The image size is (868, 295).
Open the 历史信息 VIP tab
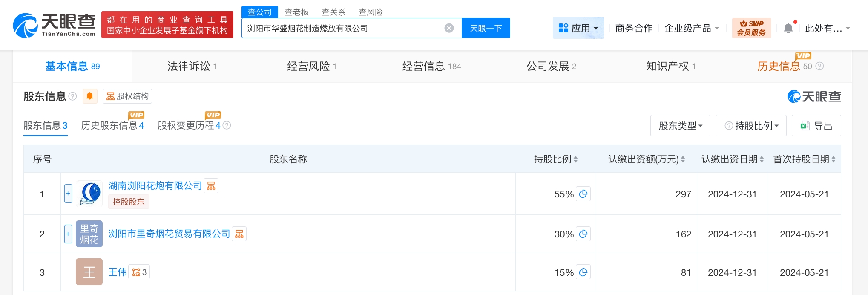tap(785, 66)
